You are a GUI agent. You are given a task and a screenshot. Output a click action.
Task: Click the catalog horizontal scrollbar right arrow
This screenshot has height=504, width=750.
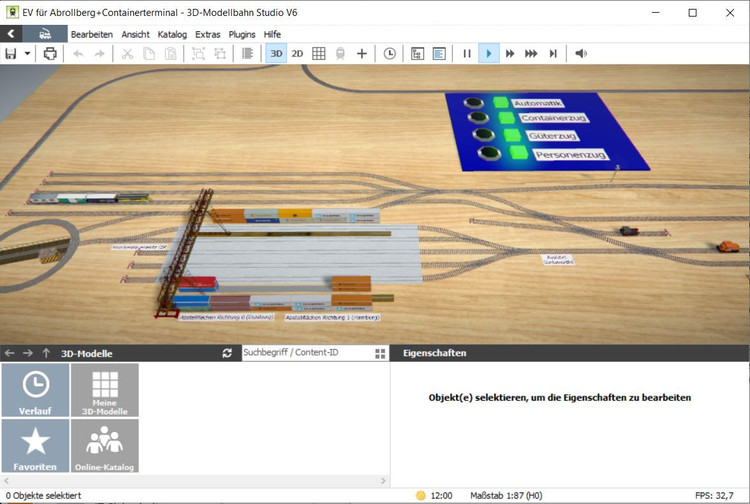tap(383, 481)
